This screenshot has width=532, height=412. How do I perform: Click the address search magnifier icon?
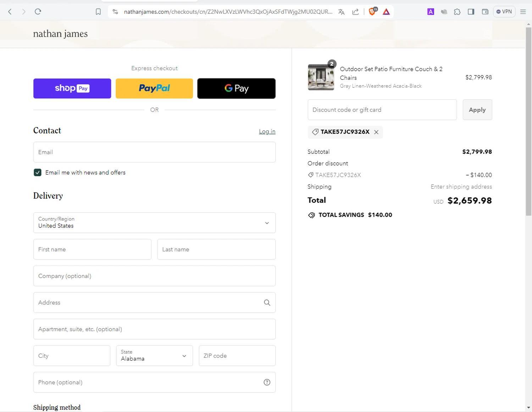(267, 302)
